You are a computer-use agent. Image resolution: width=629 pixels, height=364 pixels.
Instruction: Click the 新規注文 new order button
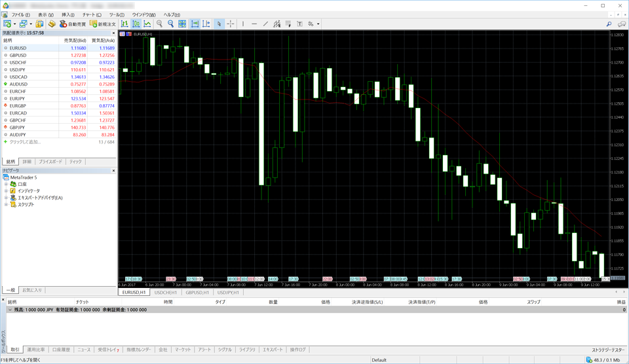point(103,24)
